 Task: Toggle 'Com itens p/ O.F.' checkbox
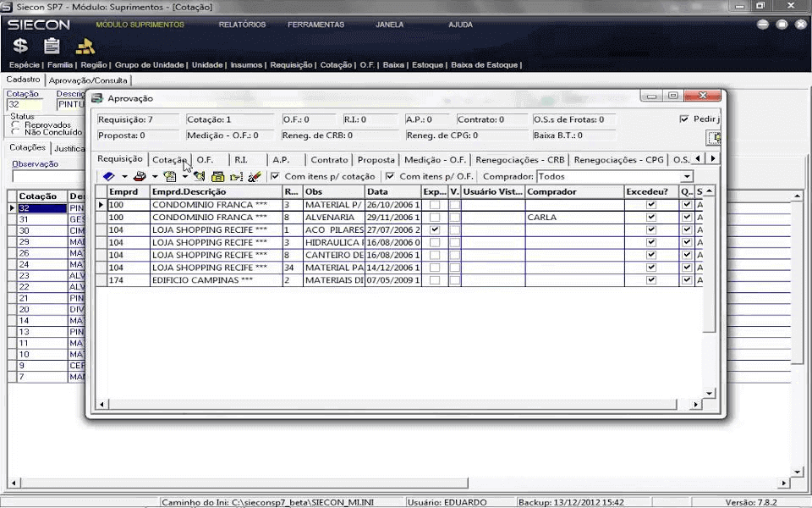tap(390, 176)
